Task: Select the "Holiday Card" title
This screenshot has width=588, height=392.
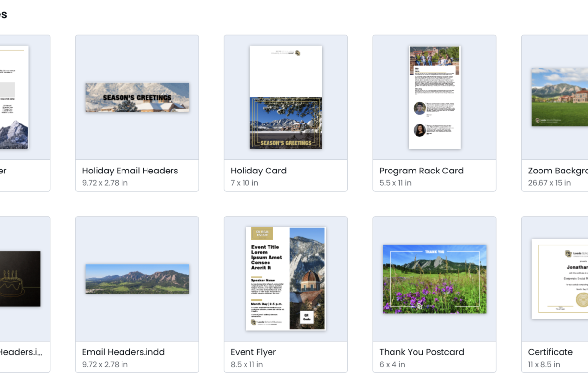Action: pyautogui.click(x=259, y=171)
